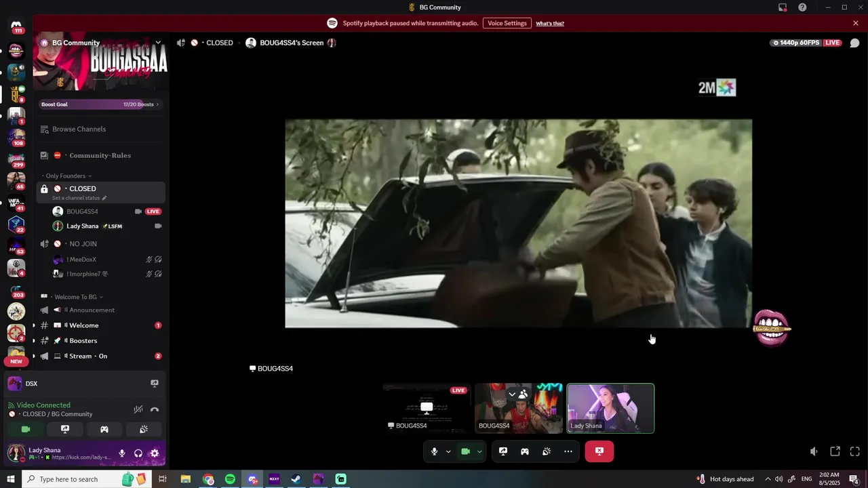Select BOUG4SS4 live screen thumbnail
Image resolution: width=868 pixels, height=488 pixels.
coord(427,408)
